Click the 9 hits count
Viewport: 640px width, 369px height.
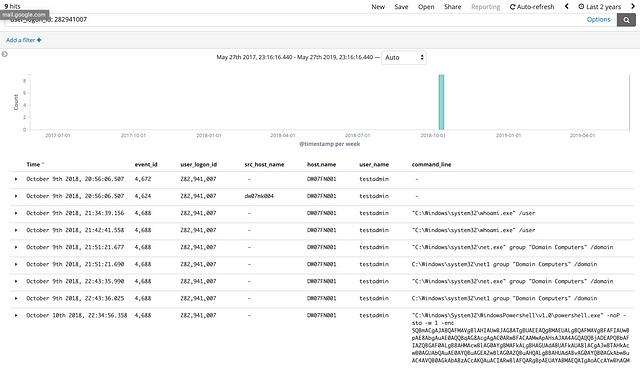pyautogui.click(x=12, y=6)
